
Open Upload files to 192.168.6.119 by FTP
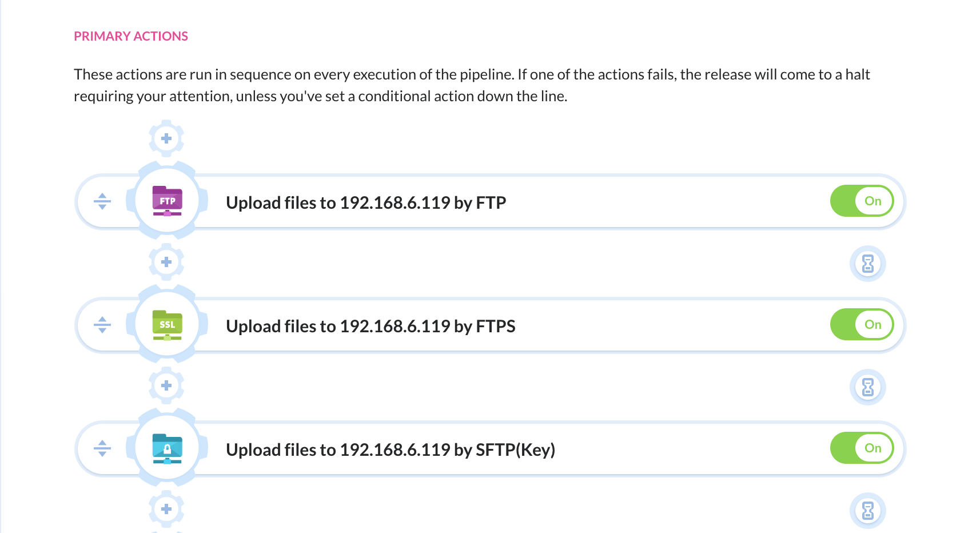click(366, 202)
